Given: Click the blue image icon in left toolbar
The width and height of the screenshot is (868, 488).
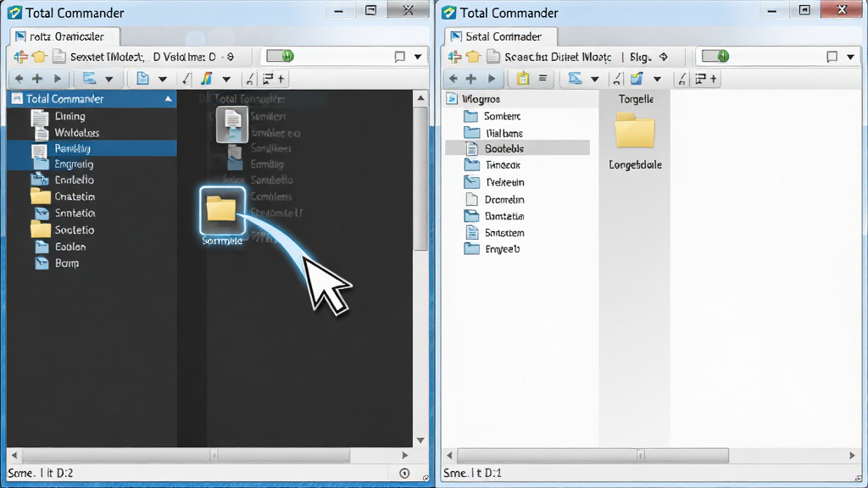Looking at the screenshot, I should (x=89, y=78).
